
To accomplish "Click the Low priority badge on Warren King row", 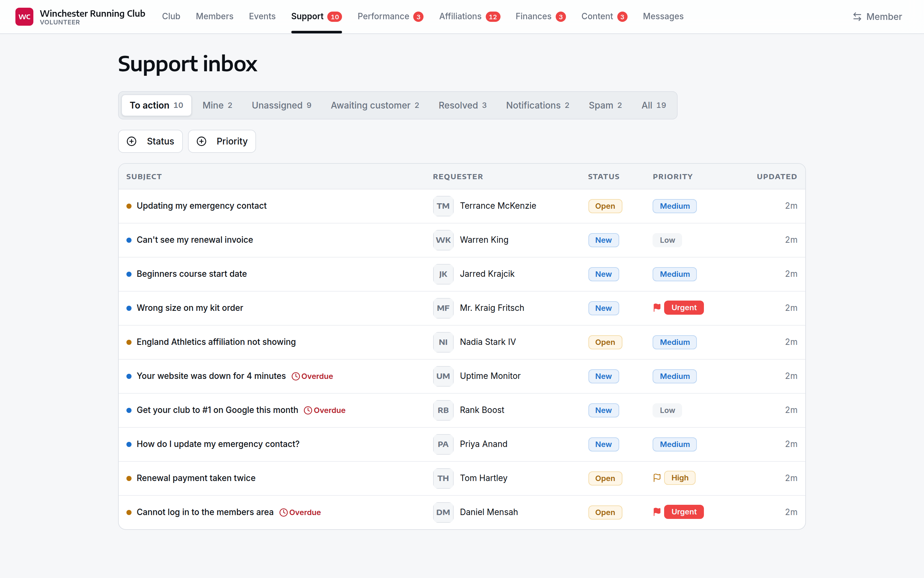I will [667, 240].
